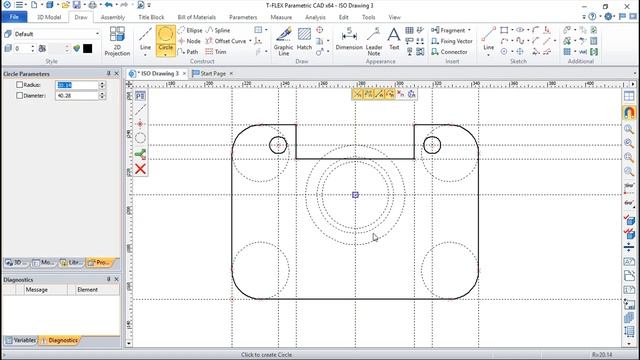The height and width of the screenshot is (360, 640).
Task: Switch to the 3D Model ribbon tab
Action: click(49, 17)
